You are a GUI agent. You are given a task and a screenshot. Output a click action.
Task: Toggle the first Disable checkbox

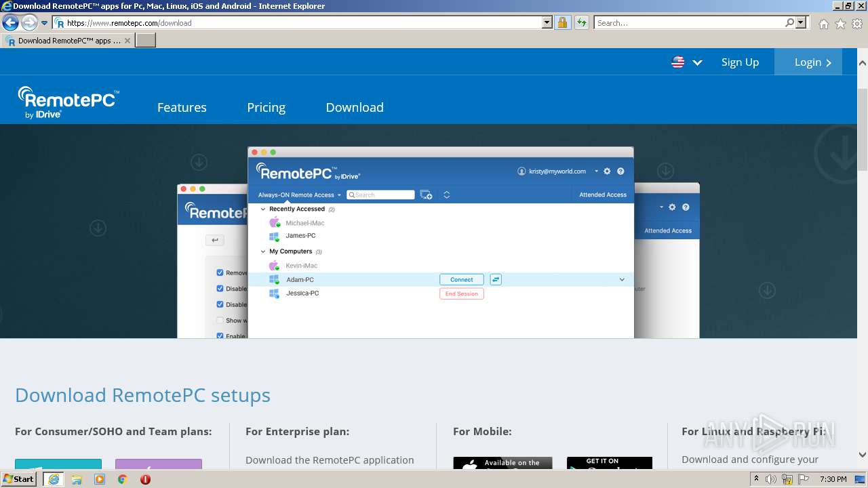pos(220,289)
